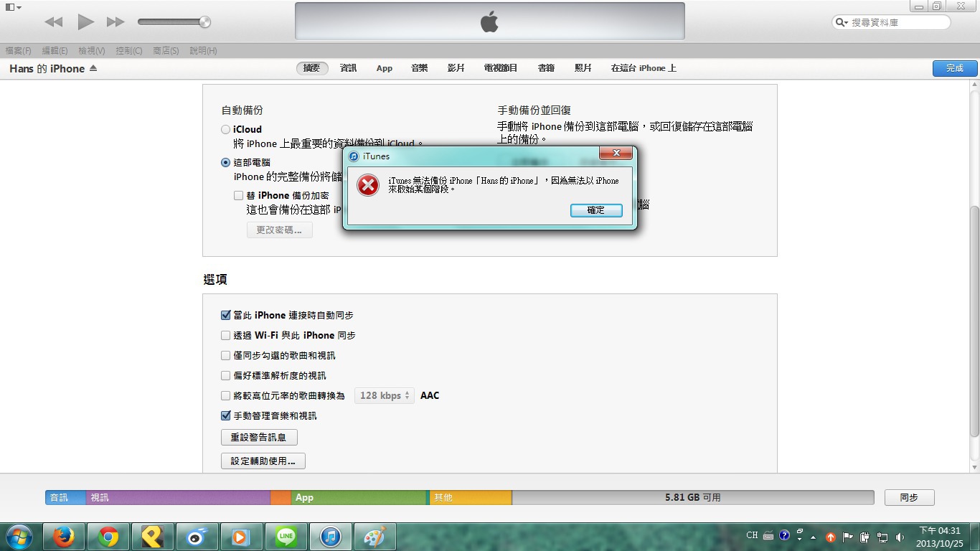
Task: Click the volume speaker tray icon
Action: tap(900, 537)
